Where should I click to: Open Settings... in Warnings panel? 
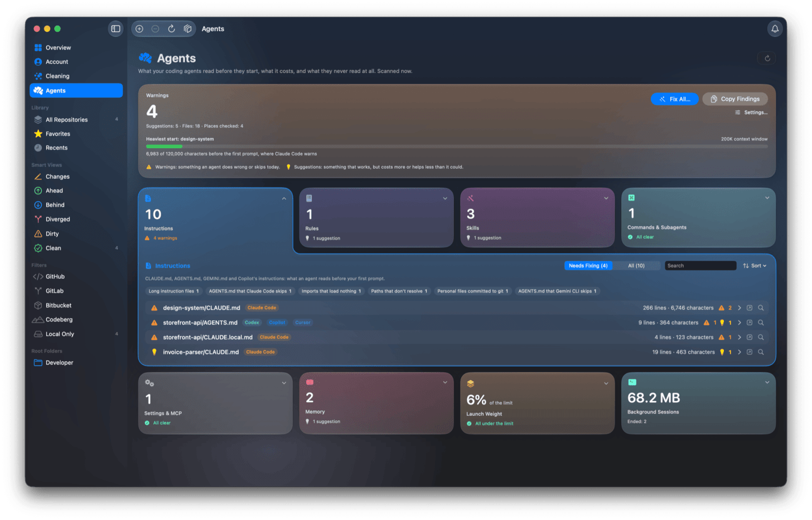click(751, 113)
